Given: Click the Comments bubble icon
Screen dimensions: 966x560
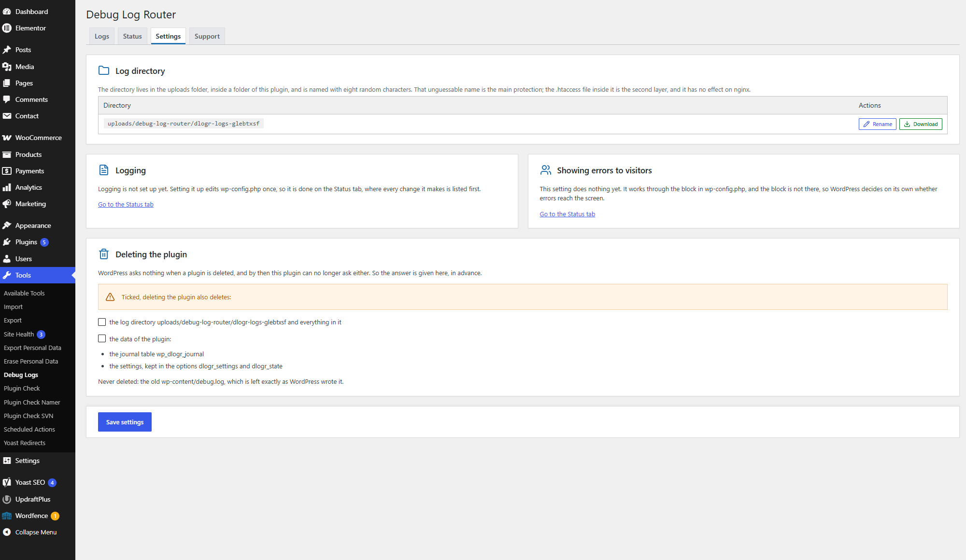Looking at the screenshot, I should tap(7, 99).
